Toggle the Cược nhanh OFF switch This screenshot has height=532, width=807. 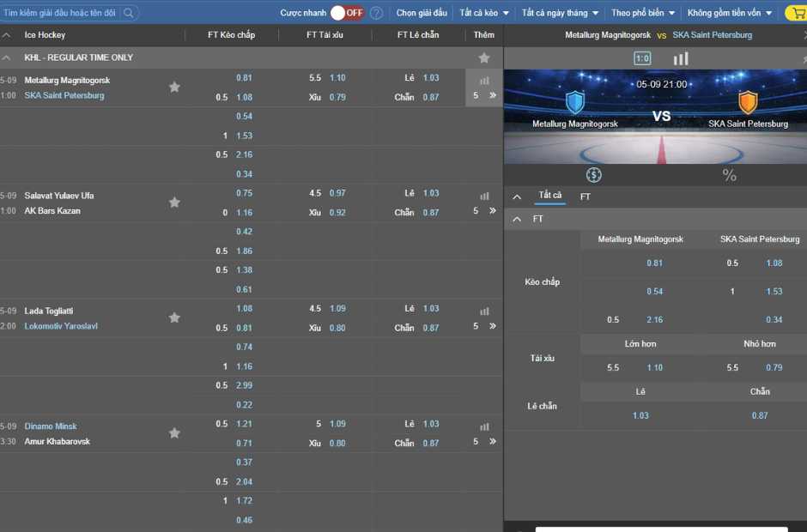pyautogui.click(x=348, y=13)
